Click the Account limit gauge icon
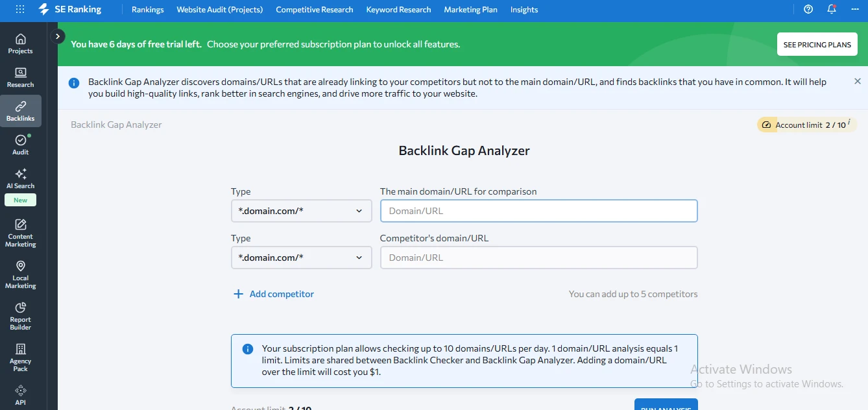Image resolution: width=868 pixels, height=410 pixels. [x=766, y=125]
